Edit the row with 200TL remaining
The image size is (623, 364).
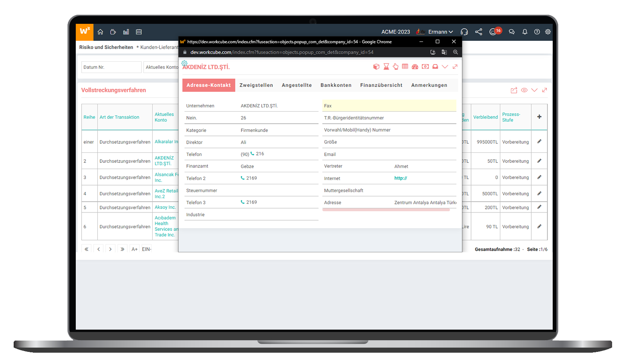[x=539, y=207]
